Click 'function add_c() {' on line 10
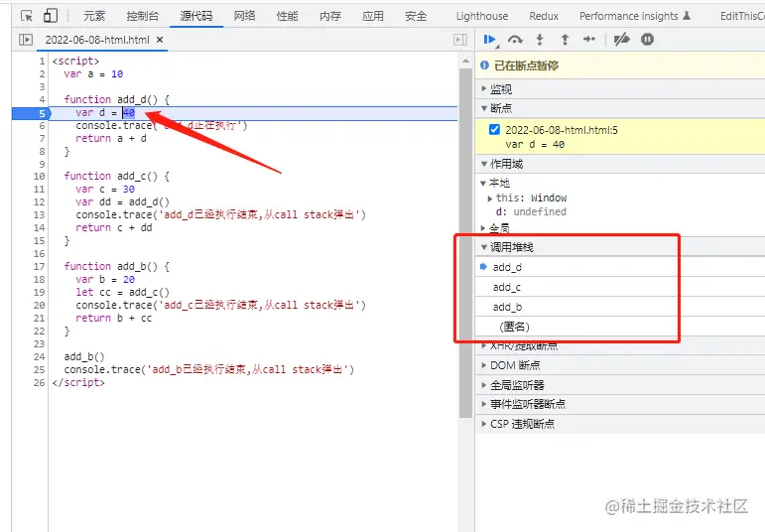Image resolution: width=765 pixels, height=532 pixels. tap(117, 177)
